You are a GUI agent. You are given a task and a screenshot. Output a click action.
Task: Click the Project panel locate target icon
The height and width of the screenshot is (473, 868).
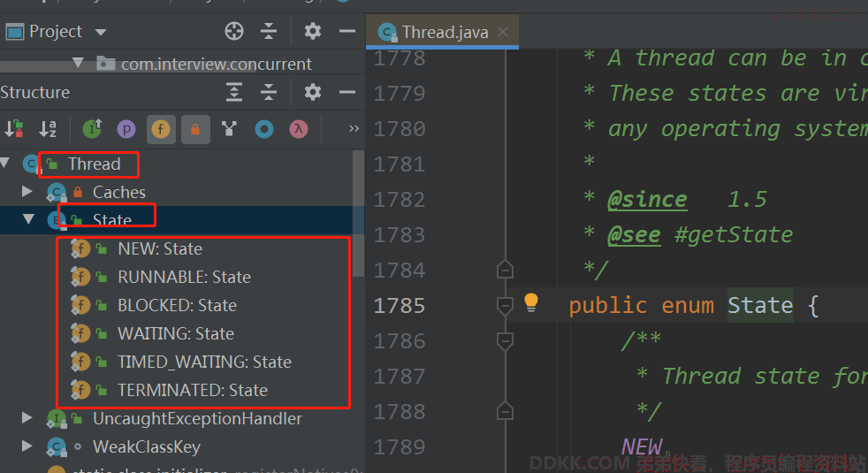tap(234, 31)
